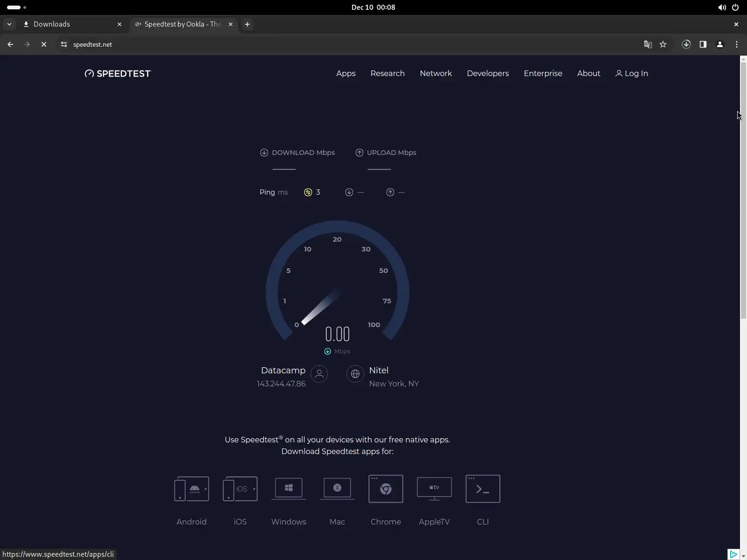
Task: Click the Datacamp provider name
Action: point(283,370)
